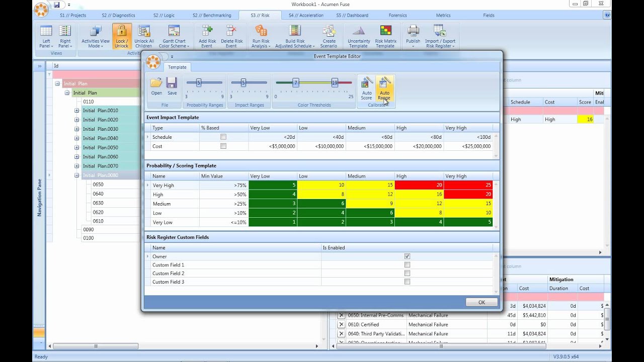Open the Right Panel menu

[x=65, y=36]
